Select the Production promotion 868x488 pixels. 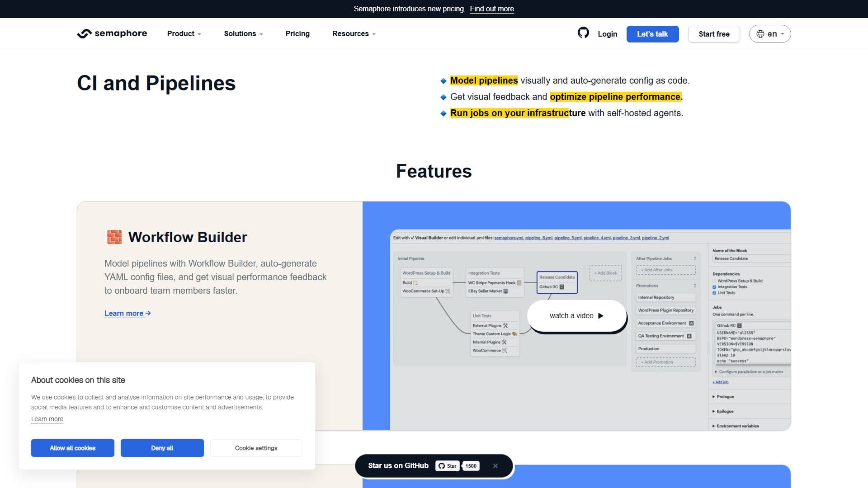[x=666, y=349]
